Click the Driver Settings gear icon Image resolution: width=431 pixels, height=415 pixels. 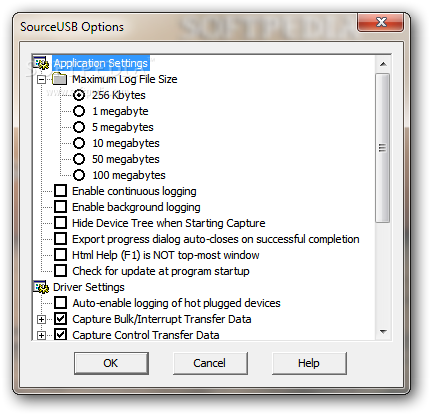[41, 287]
